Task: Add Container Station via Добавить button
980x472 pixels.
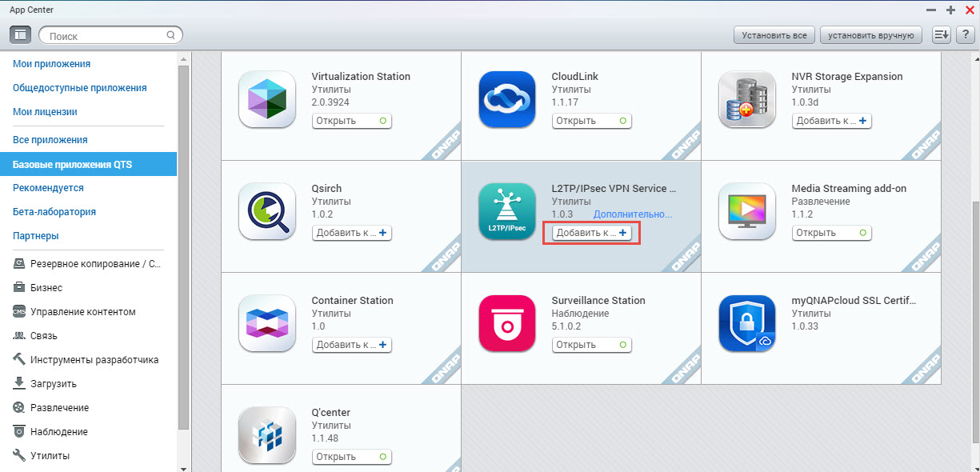Action: 352,345
